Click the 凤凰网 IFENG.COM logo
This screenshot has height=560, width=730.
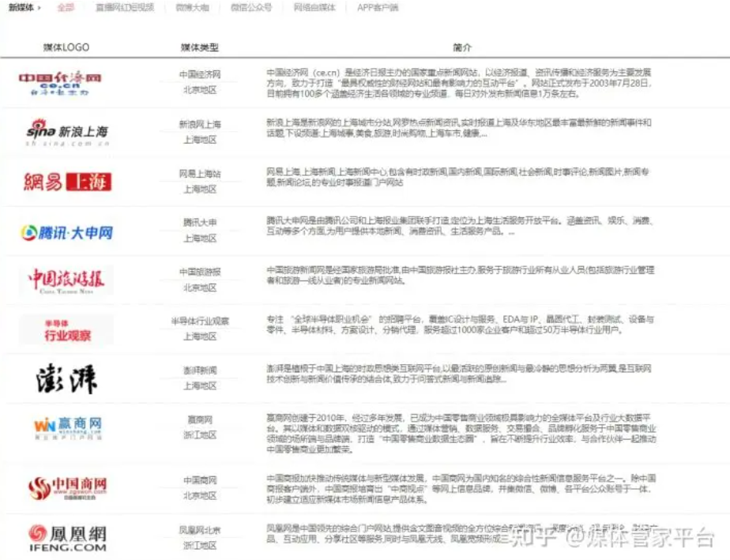coord(68,539)
